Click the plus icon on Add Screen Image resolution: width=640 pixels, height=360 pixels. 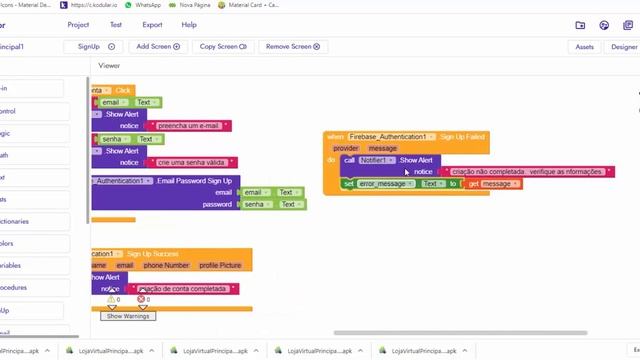tap(177, 47)
